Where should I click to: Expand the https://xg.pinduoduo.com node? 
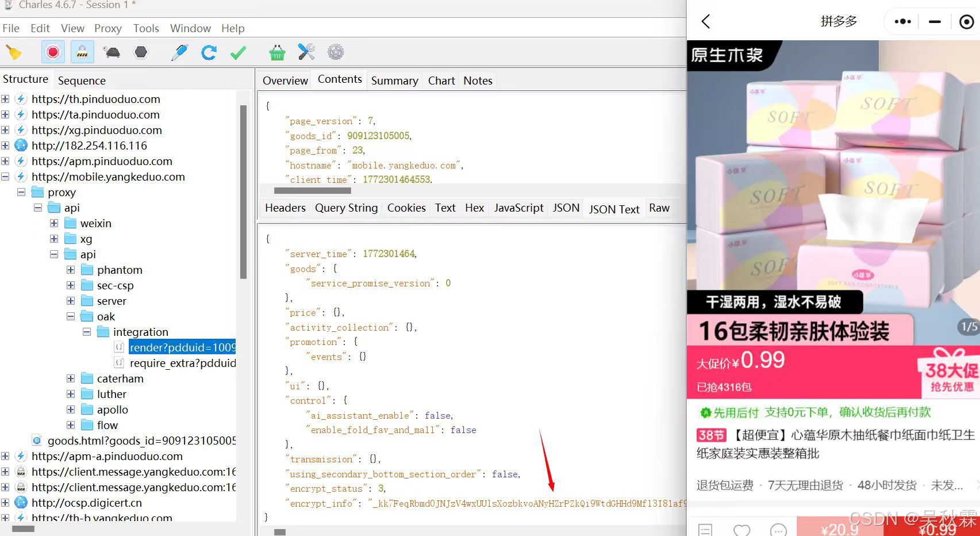[x=5, y=130]
